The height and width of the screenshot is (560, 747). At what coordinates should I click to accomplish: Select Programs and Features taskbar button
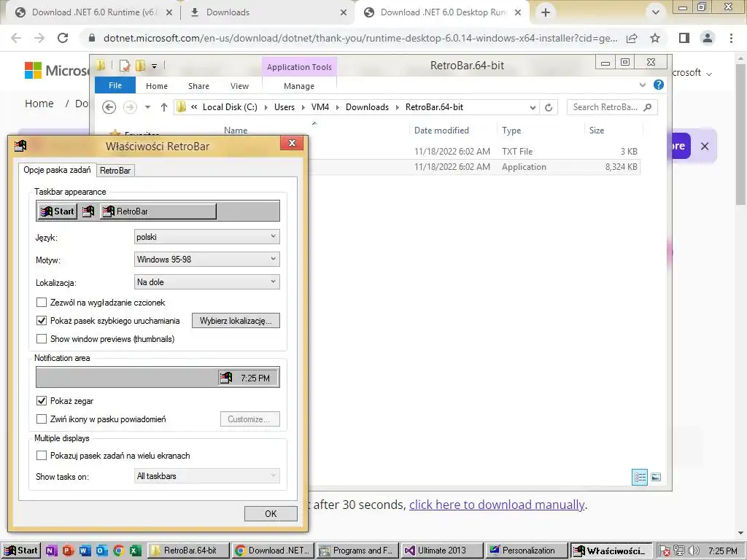(357, 551)
